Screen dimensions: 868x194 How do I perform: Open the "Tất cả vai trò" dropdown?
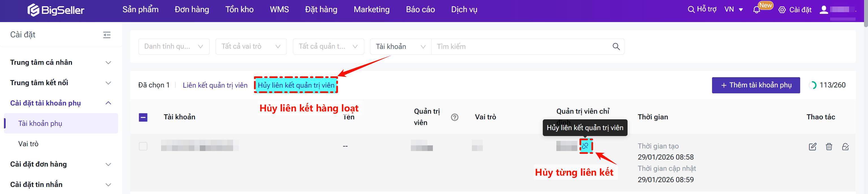coord(251,47)
